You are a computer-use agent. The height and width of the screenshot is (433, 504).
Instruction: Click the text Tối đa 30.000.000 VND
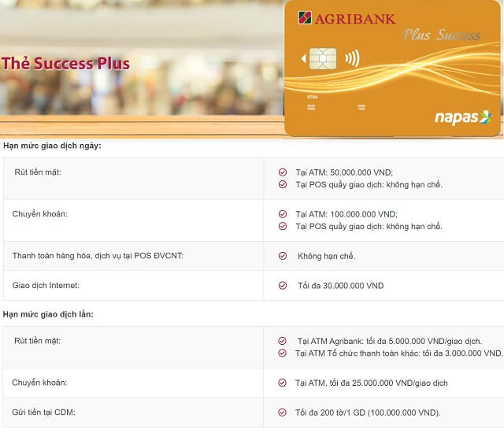[x=341, y=286]
